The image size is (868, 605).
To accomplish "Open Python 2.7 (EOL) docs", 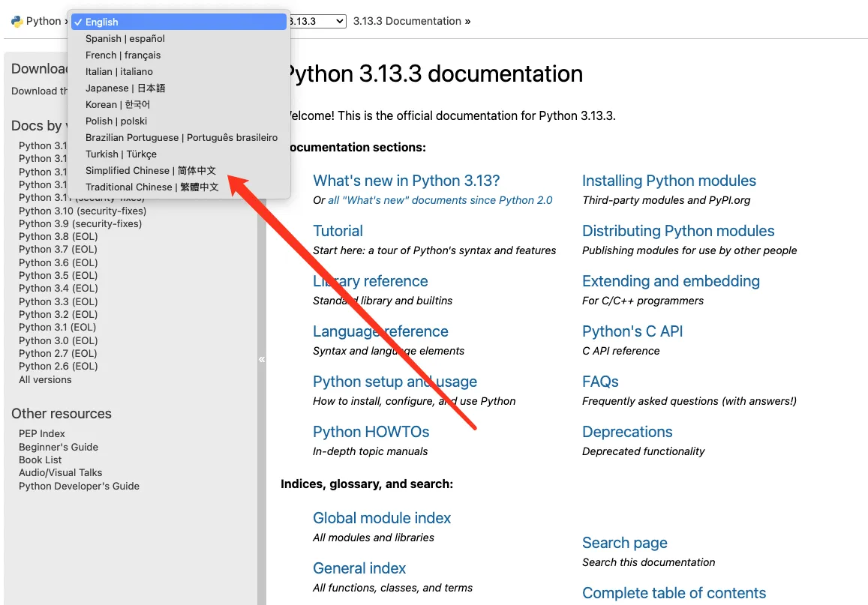I will (58, 353).
